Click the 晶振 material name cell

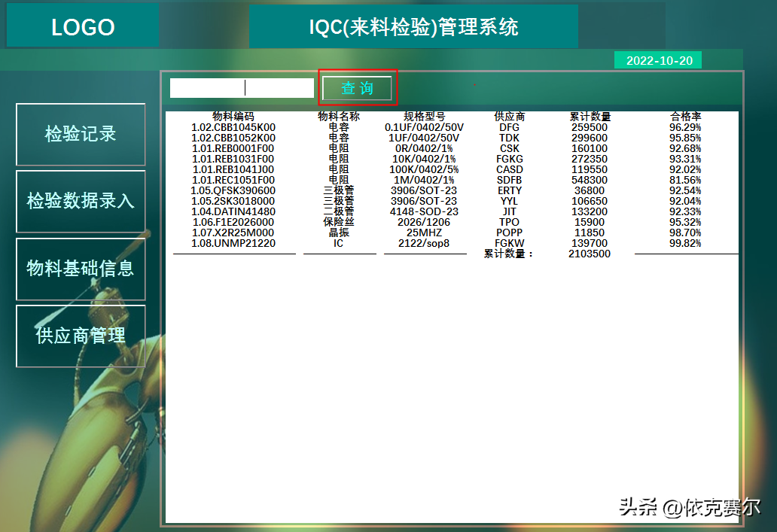coord(339,233)
